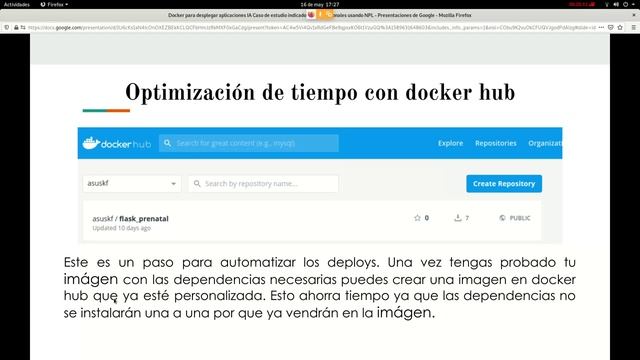
Task: Click the 'Updated 10 days ago' text
Action: tap(122, 228)
